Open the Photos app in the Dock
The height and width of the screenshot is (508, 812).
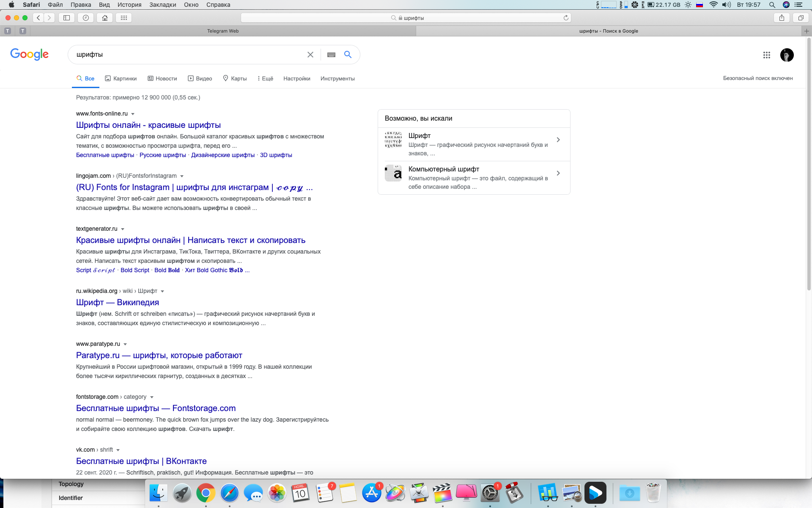coord(277,493)
